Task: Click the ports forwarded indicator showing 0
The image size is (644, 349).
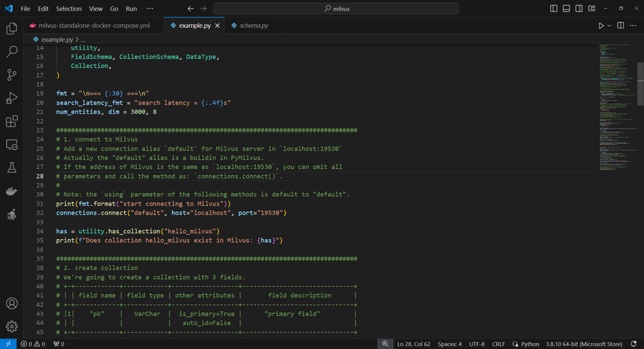Action: (59, 344)
